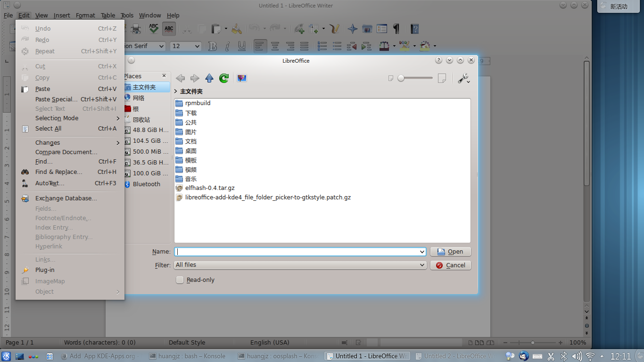This screenshot has height=362, width=644.
Task: Open the Navigator star icon
Action: point(353,29)
